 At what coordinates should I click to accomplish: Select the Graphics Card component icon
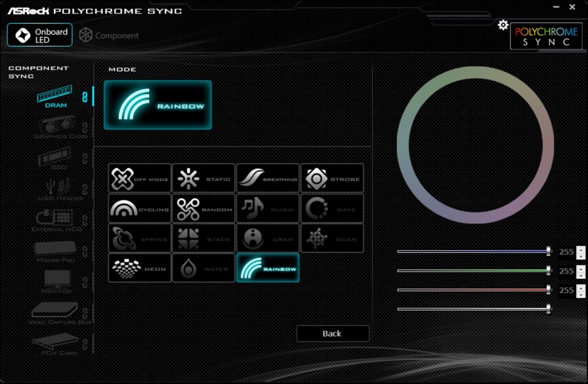pos(60,127)
